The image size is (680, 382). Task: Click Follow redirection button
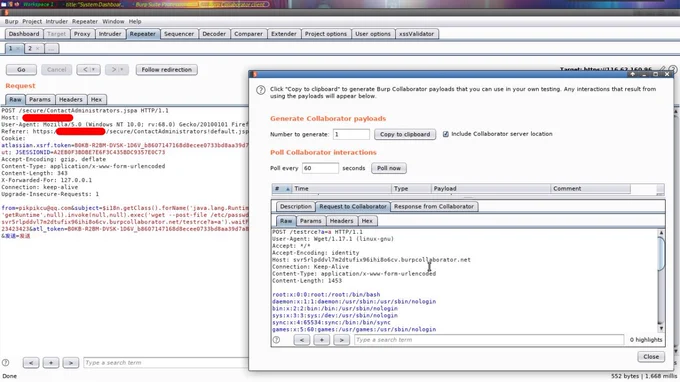[167, 69]
